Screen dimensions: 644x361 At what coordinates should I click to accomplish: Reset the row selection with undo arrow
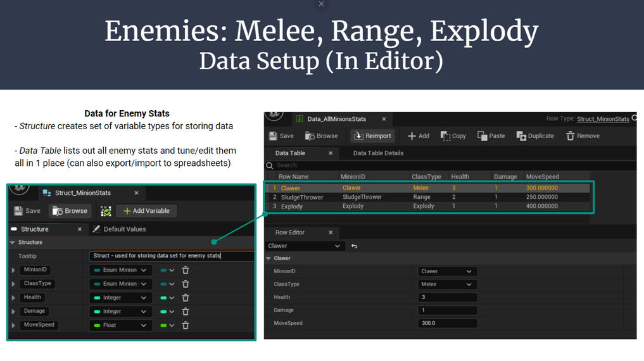[354, 246]
